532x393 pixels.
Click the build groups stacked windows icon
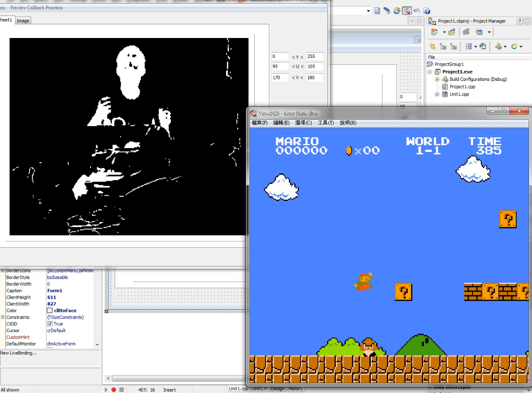[x=483, y=46]
